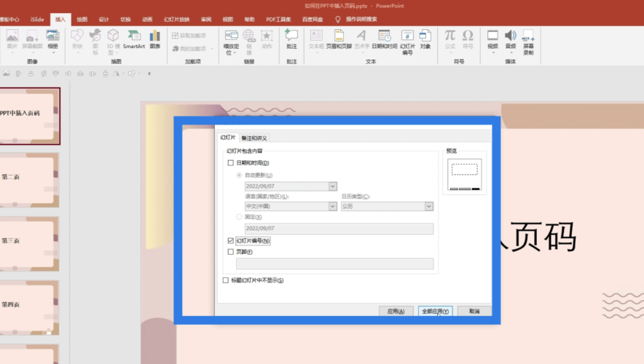This screenshot has height=364, width=644.
Task: Select the 第二页 slide thumbnail
Action: pyautogui.click(x=29, y=180)
